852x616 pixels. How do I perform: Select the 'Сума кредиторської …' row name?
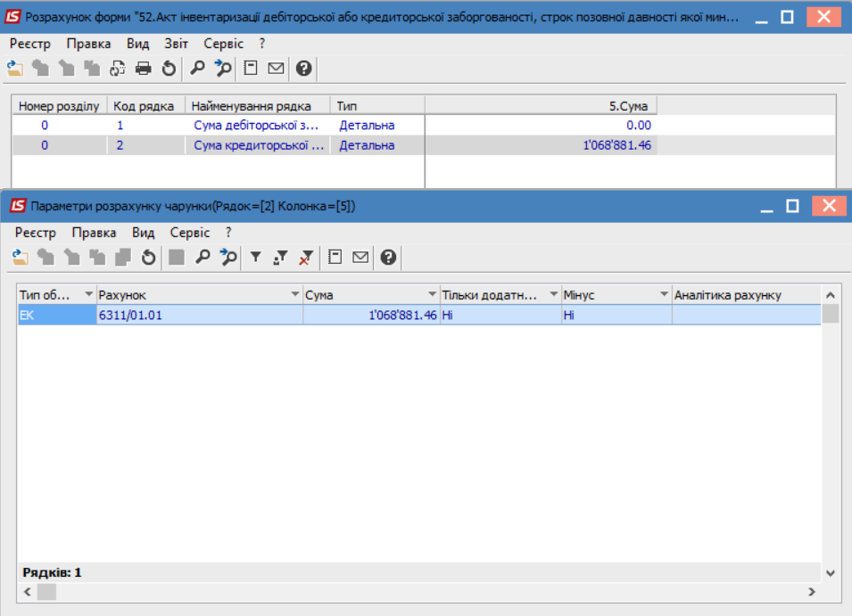(x=259, y=145)
